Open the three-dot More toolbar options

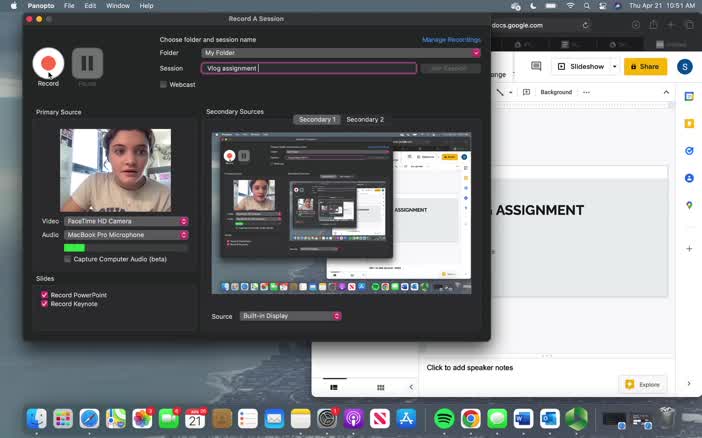coord(586,92)
